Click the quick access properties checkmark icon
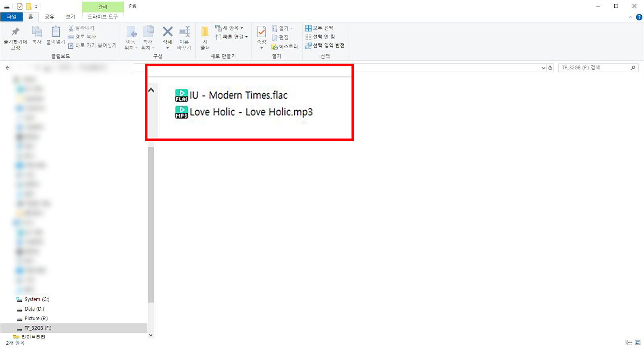The image size is (644, 348). tap(20, 6)
